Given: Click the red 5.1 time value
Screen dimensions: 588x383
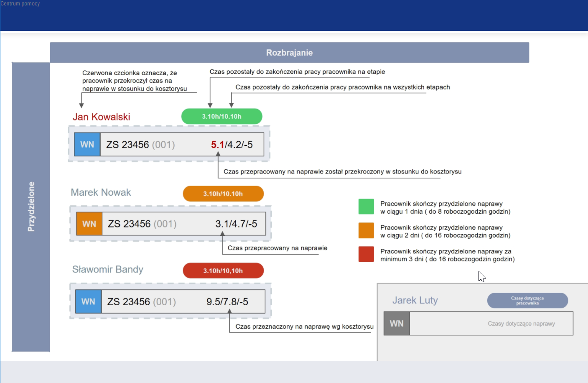Looking at the screenshot, I should [217, 145].
